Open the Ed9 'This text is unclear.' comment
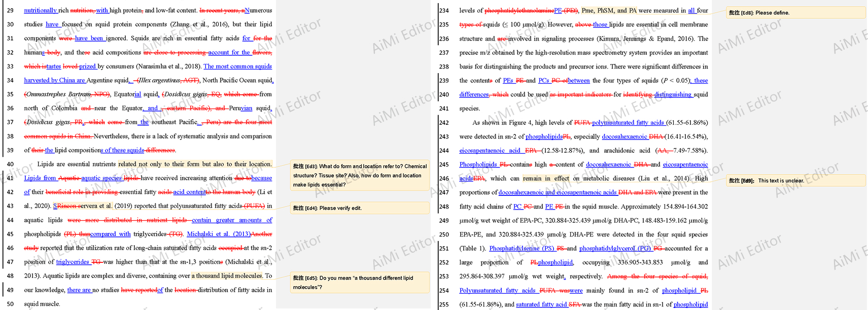Image resolution: width=868 pixels, height=310 pixels. click(795, 181)
